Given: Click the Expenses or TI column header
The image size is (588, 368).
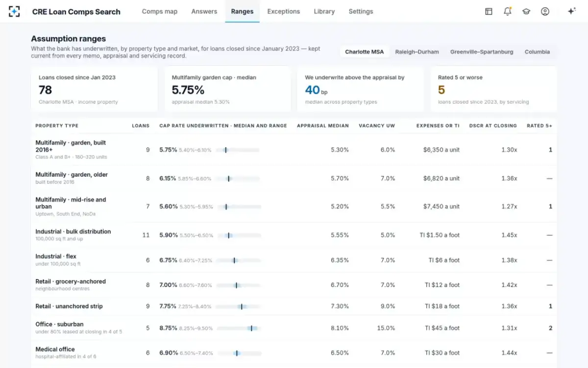Looking at the screenshot, I should [x=438, y=126].
